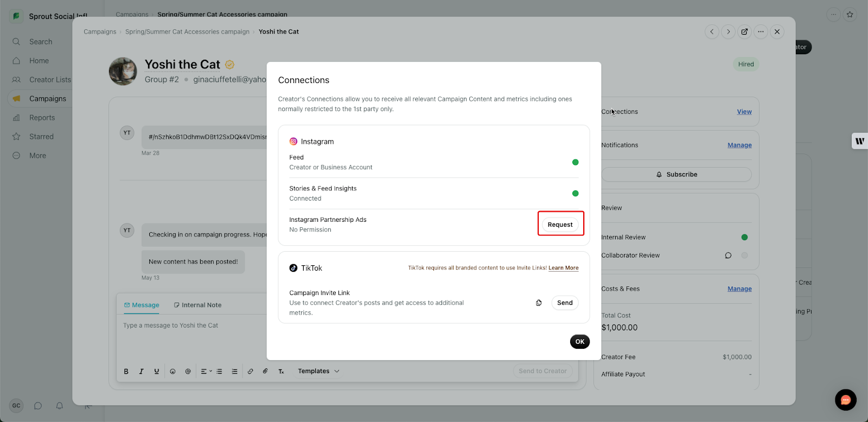Viewport: 868px width, 422px height.
Task: Click the Sprout Social logo icon
Action: click(16, 16)
